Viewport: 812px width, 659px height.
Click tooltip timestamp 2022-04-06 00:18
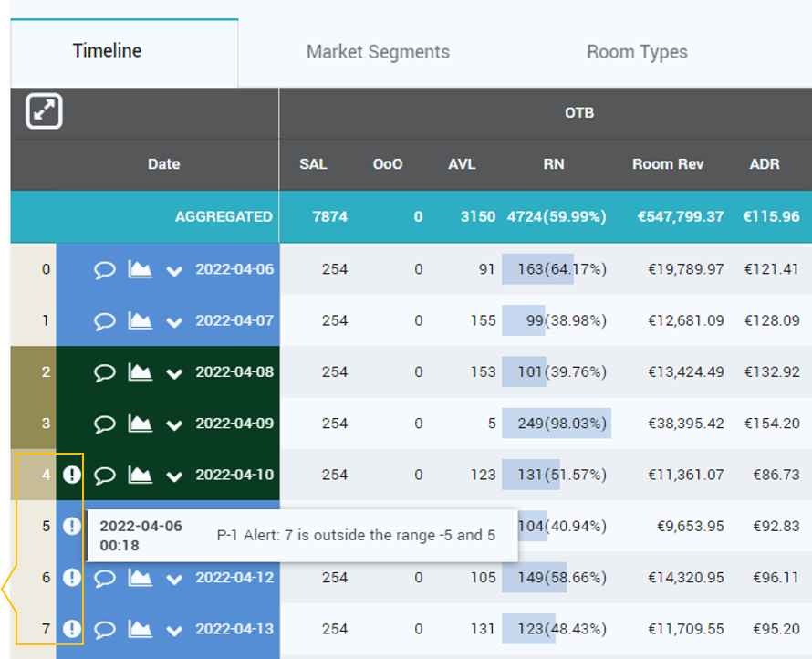tap(141, 536)
